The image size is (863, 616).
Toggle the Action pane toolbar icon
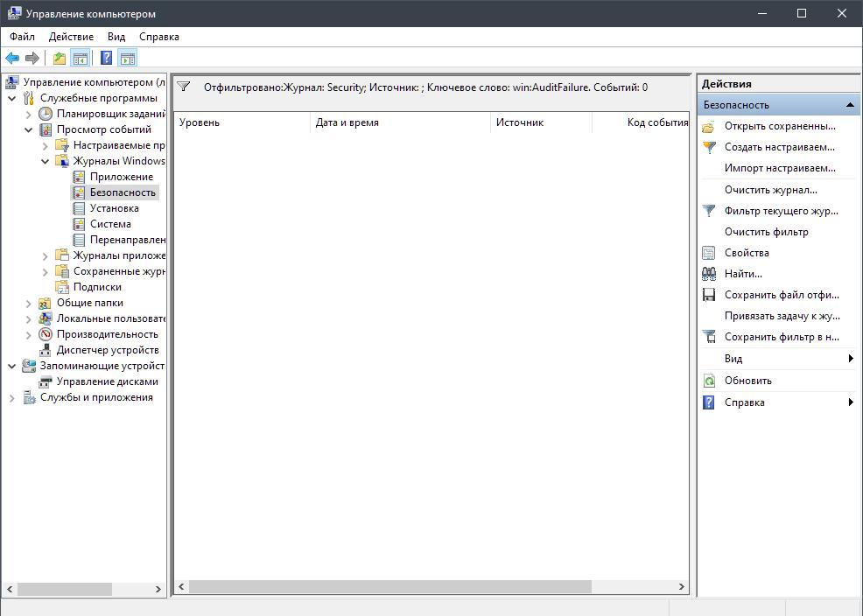click(x=128, y=58)
